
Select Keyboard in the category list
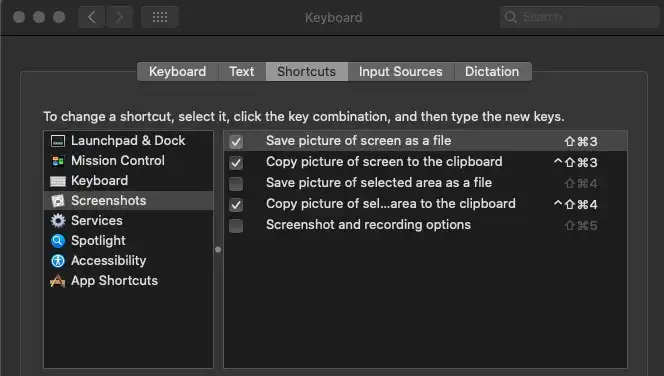tap(128, 181)
